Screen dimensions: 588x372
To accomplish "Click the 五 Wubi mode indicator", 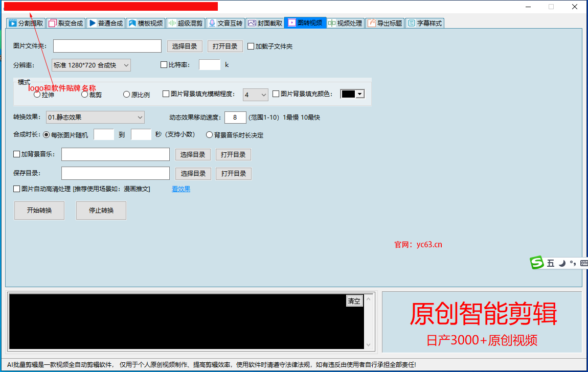I will pos(551,263).
